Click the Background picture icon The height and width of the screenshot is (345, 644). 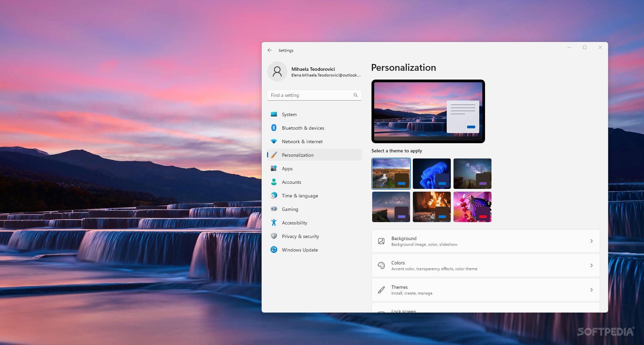(381, 241)
